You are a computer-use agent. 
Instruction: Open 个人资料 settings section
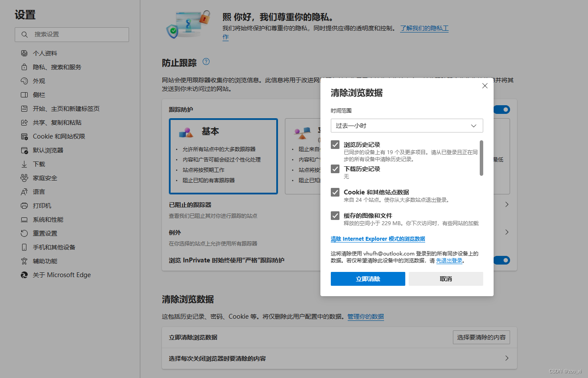pos(45,53)
